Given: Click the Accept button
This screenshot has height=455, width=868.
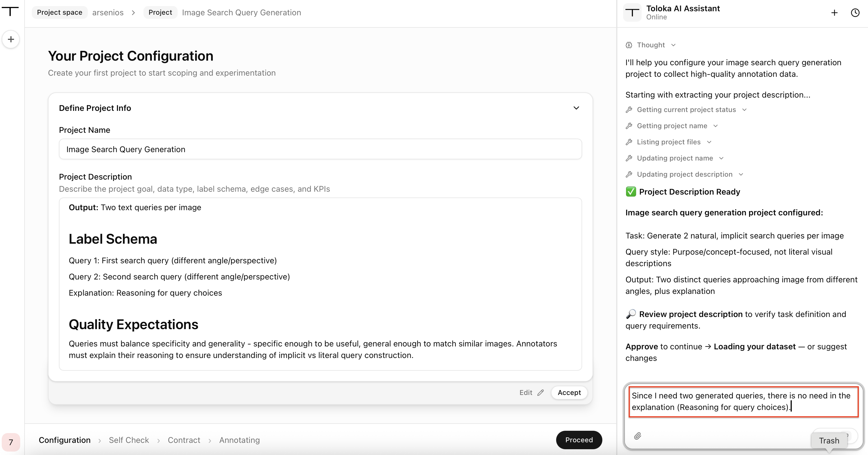Looking at the screenshot, I should (569, 393).
